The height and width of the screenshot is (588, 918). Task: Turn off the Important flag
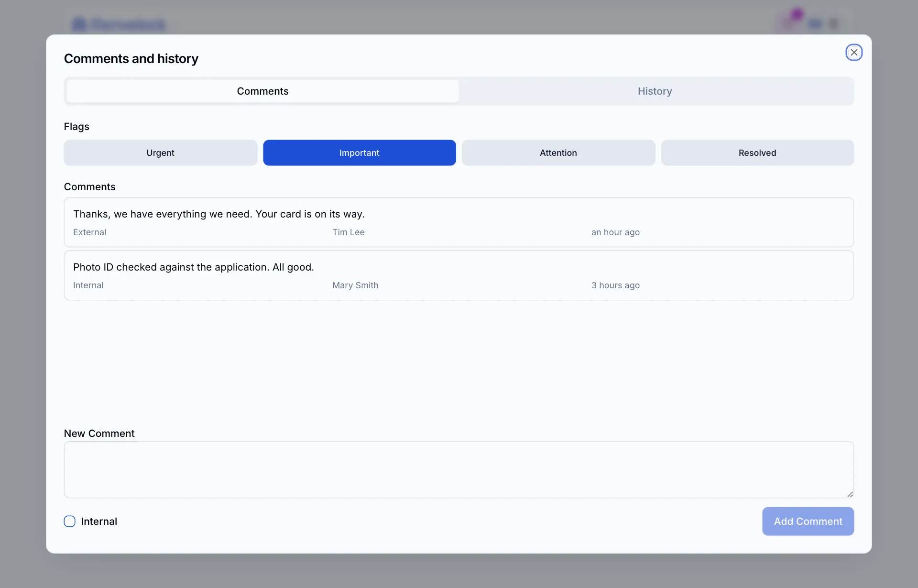(359, 153)
